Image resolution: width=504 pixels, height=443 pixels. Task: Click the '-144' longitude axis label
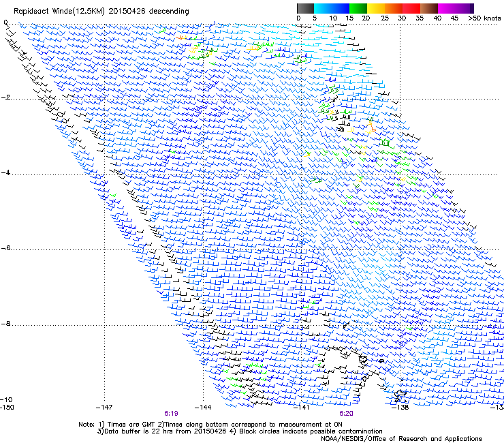click(203, 408)
